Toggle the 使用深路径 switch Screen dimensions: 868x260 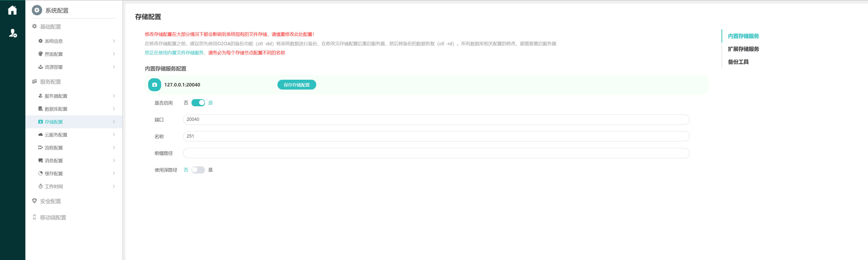point(198,170)
